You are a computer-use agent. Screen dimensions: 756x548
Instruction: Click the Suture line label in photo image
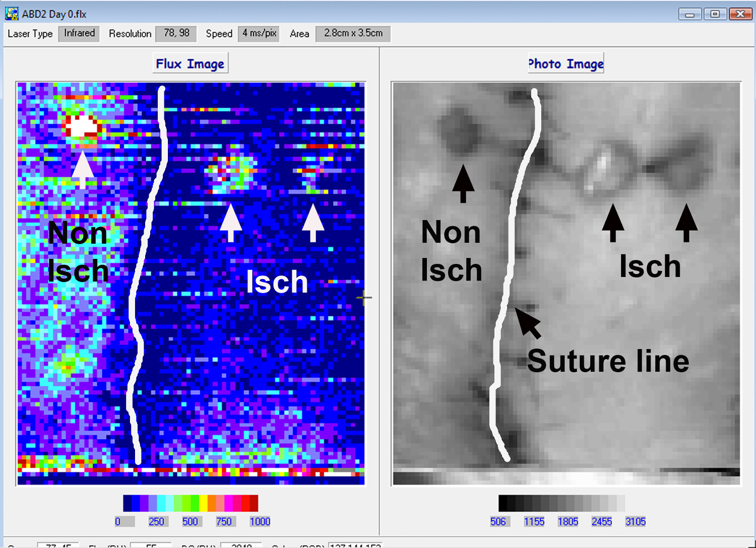[x=608, y=361]
